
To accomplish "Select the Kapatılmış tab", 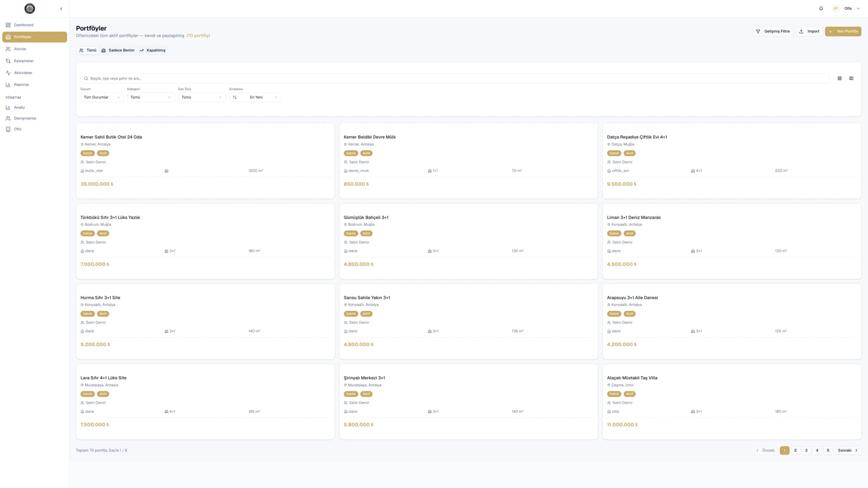I will tap(153, 50).
